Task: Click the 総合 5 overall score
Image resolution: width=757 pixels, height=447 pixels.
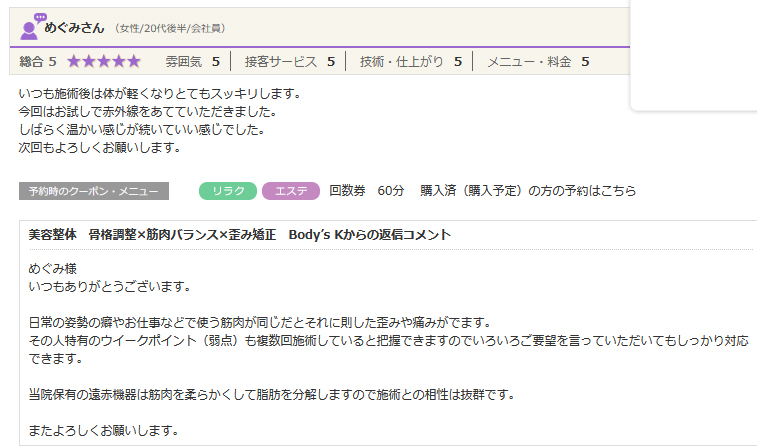Action: tap(38, 62)
